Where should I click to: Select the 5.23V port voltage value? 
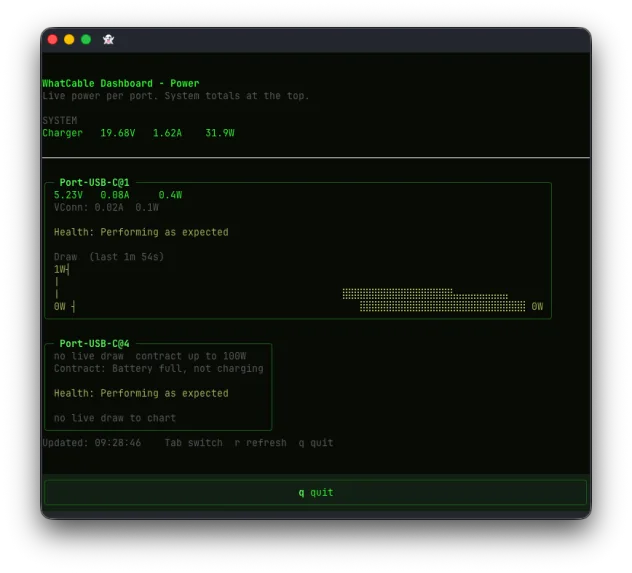68,195
